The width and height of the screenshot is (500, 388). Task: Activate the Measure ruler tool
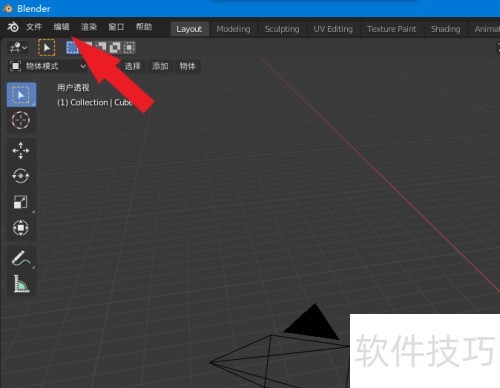(21, 284)
